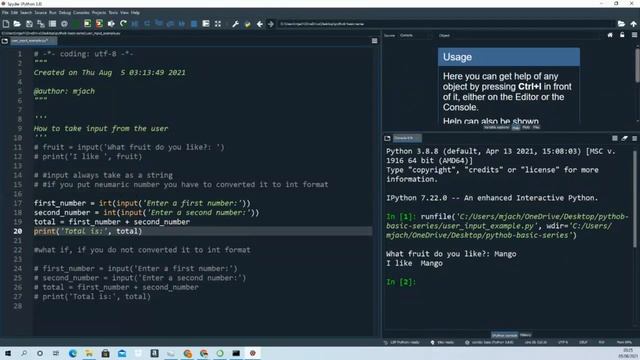Go forward to next cursor position

271,24
